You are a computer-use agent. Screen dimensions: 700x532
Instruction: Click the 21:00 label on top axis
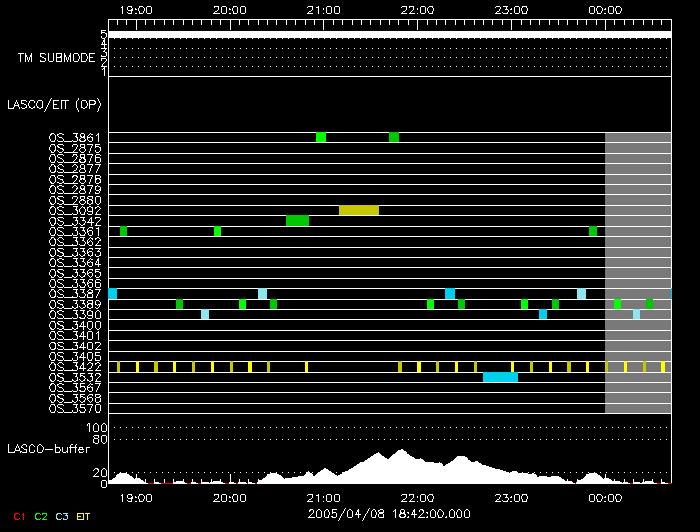tap(322, 9)
